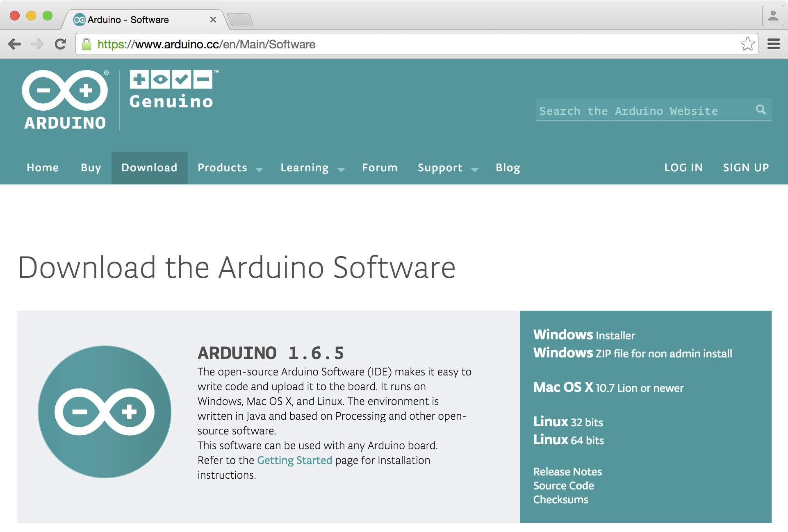788x532 pixels.
Task: Click the Arduino logo in header
Action: click(65, 100)
